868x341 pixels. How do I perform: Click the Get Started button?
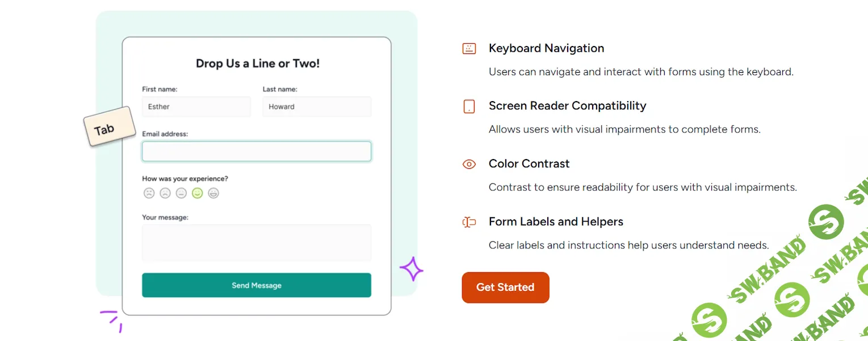[505, 288]
